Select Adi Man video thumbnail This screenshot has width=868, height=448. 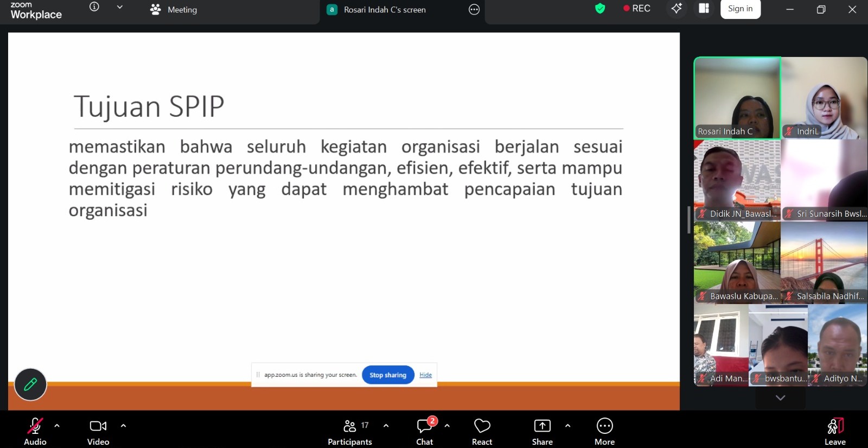point(722,345)
